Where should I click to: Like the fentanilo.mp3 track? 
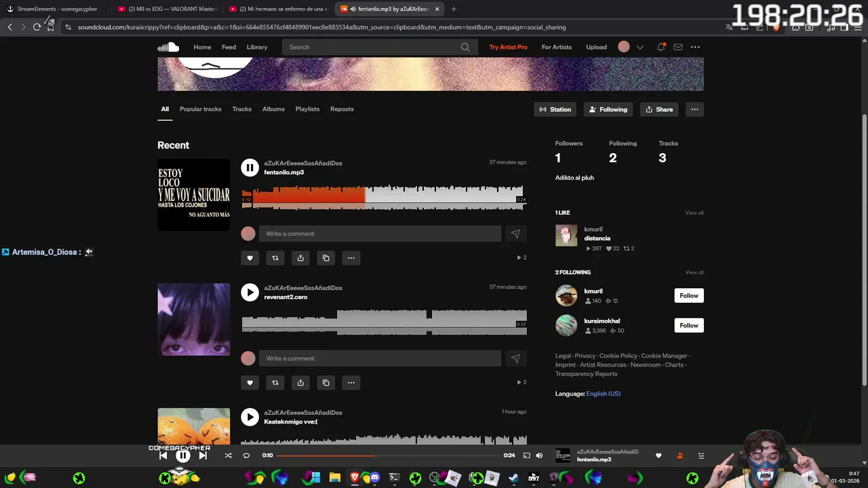point(250,258)
